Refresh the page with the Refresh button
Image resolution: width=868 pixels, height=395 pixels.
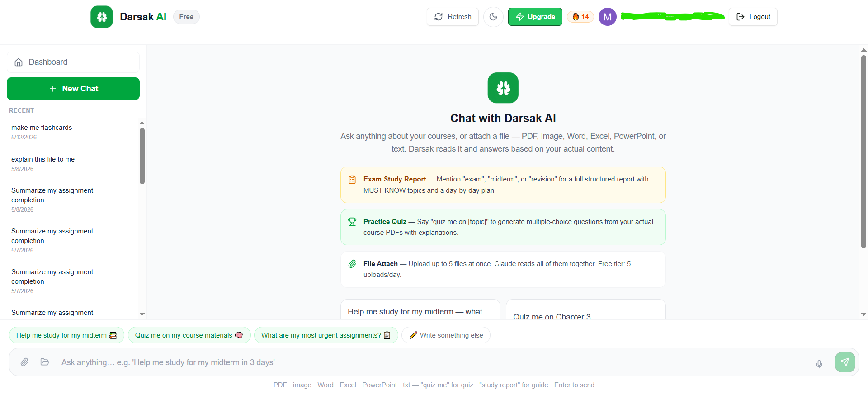pos(453,17)
